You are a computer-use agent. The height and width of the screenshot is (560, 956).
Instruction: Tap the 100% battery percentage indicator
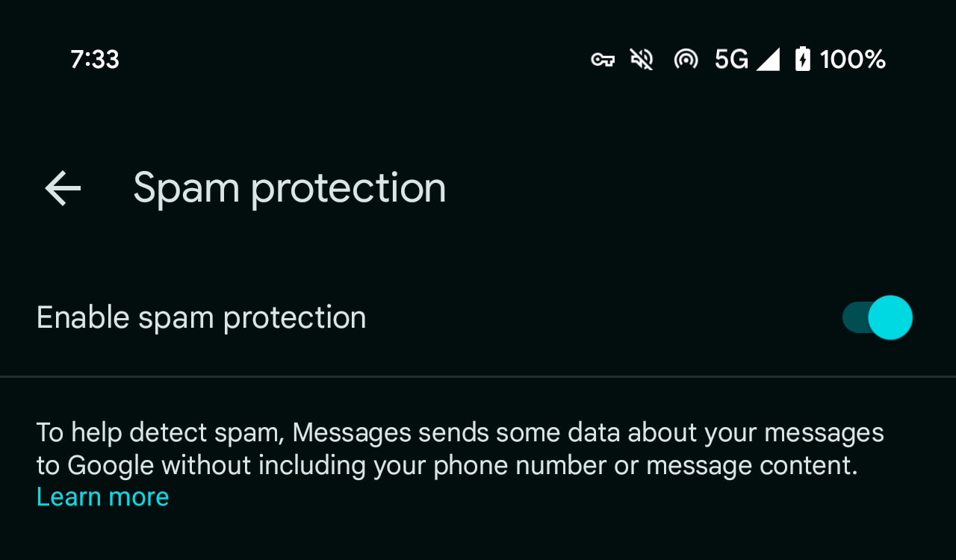851,58
